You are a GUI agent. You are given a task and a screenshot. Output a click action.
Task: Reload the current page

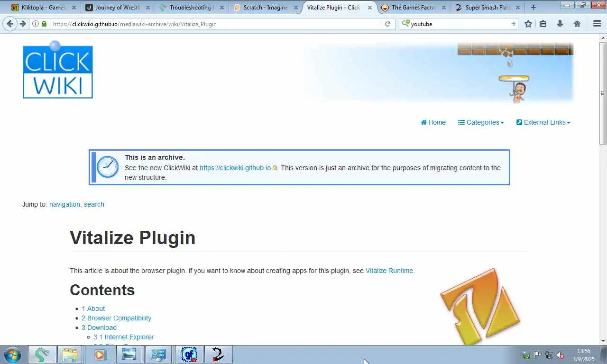pos(387,24)
